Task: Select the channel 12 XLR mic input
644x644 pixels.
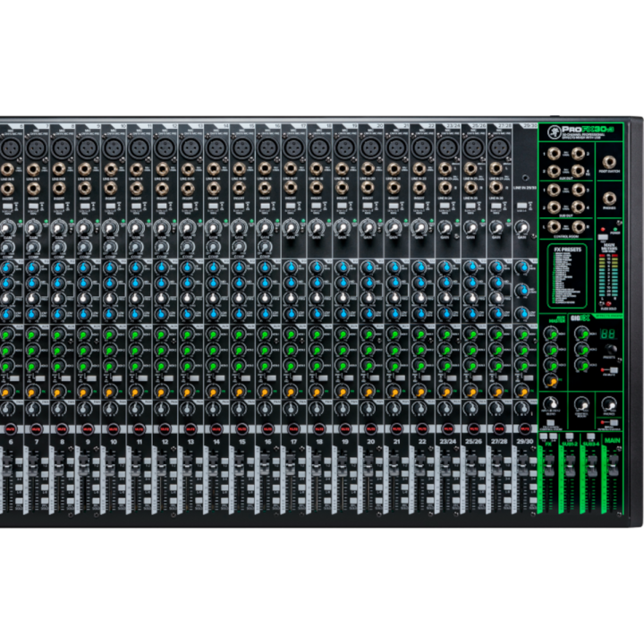Action: [x=165, y=147]
